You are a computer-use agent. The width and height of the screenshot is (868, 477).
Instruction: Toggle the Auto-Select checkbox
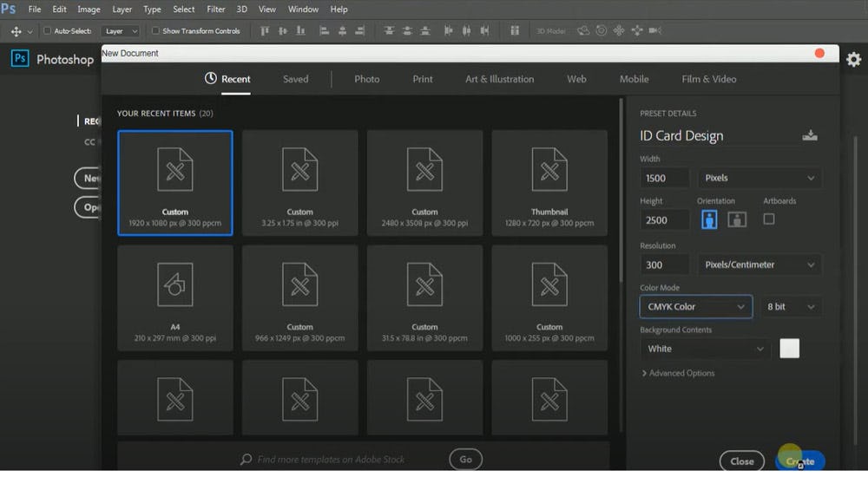pos(48,31)
